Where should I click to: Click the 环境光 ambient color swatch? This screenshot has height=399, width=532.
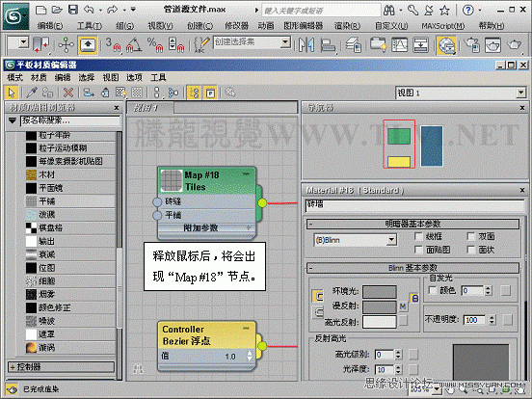coord(380,291)
